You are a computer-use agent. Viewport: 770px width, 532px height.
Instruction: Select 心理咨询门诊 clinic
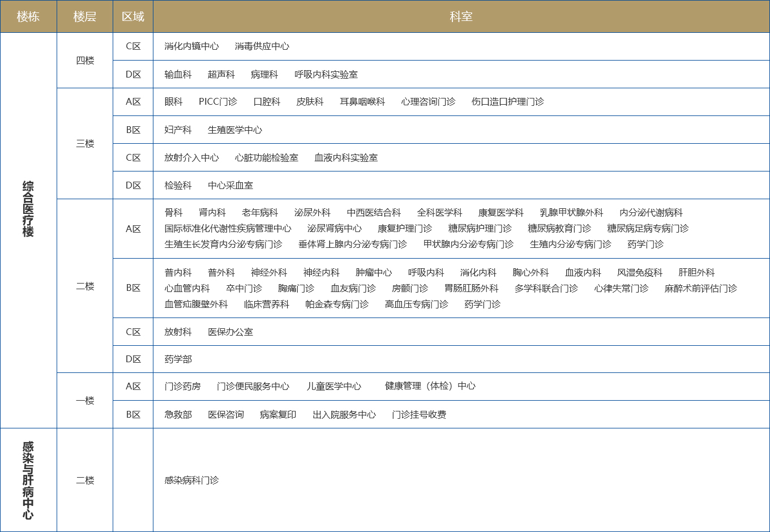pos(428,102)
